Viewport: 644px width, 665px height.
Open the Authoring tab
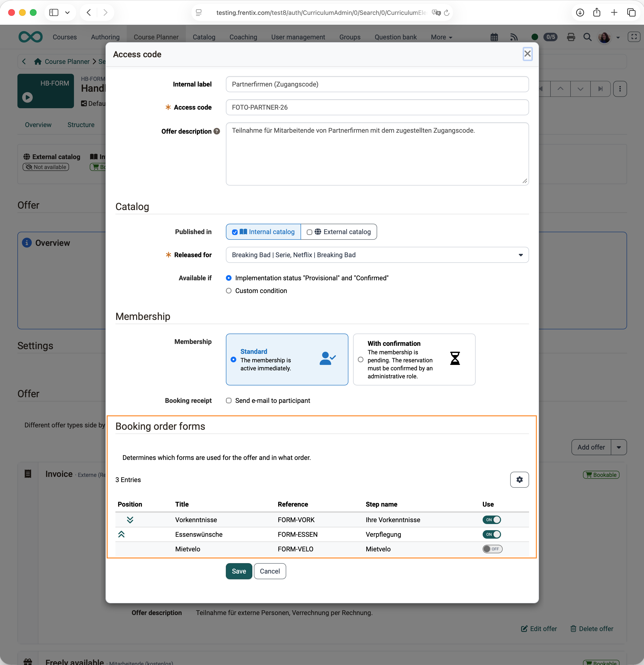[105, 37]
